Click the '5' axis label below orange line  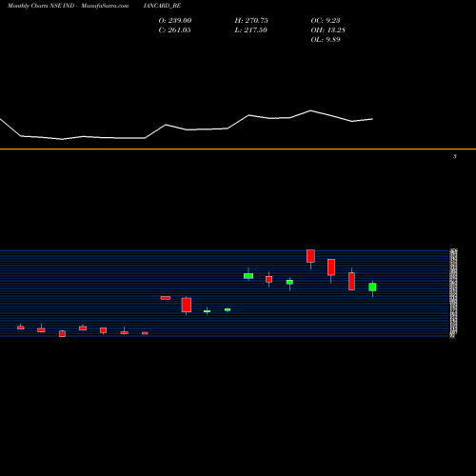click(x=455, y=156)
